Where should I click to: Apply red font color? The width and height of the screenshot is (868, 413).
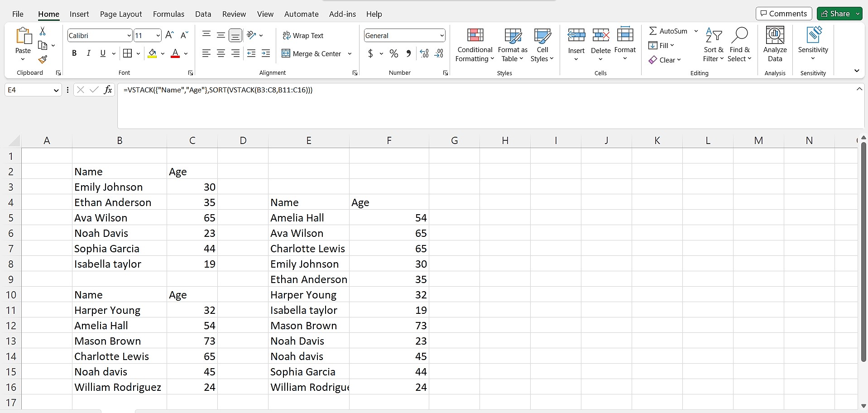[175, 53]
